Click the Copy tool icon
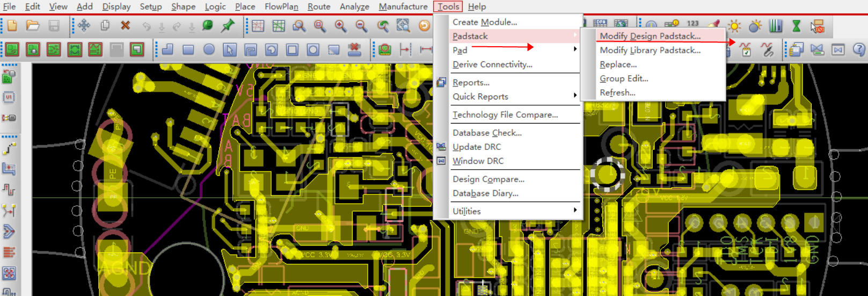 [x=105, y=26]
